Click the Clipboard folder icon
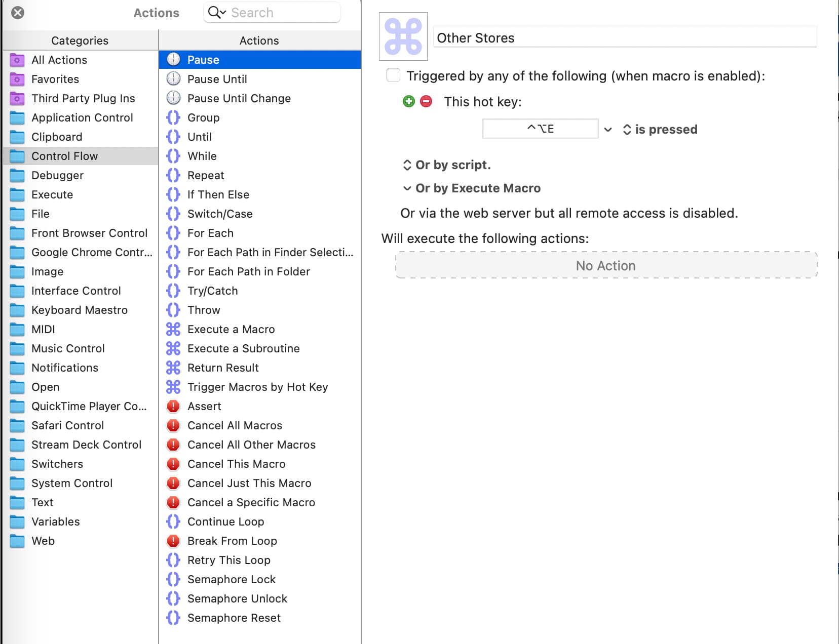The image size is (839, 644). pos(17,137)
